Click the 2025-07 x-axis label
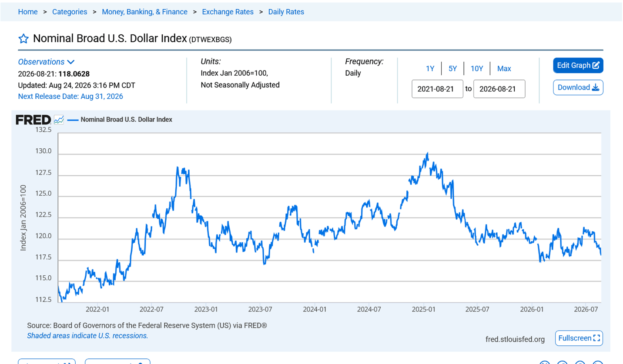Image resolution: width=623 pixels, height=364 pixels. pyautogui.click(x=477, y=309)
